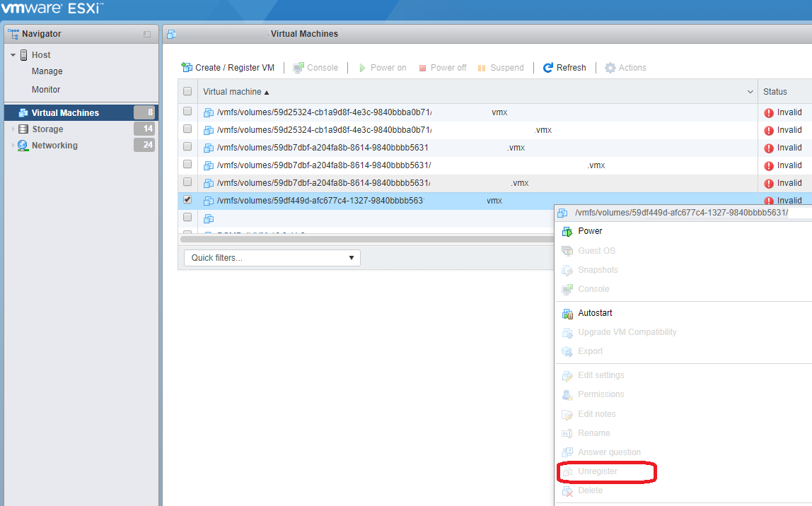Screen dimensions: 812x506
Task: Click the Power icon in context menu
Action: [567, 231]
